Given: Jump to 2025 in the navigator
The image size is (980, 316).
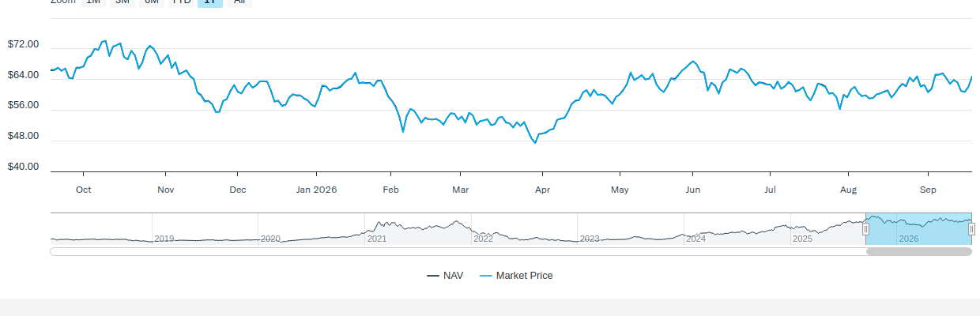Looking at the screenshot, I should point(802,239).
